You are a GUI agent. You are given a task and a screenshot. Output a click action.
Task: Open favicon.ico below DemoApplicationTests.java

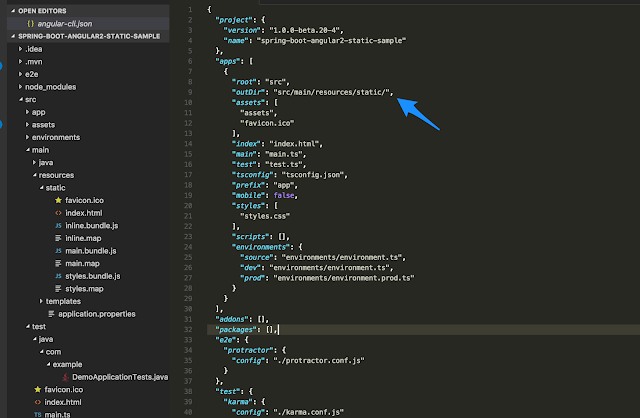coord(63,390)
